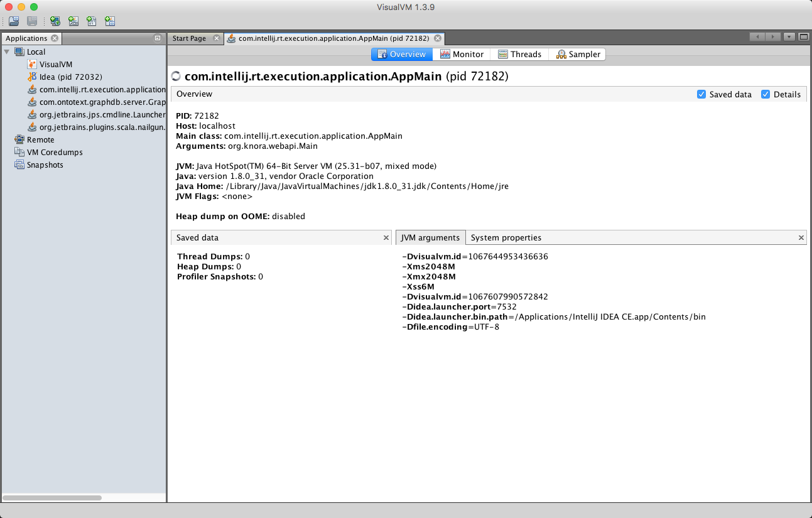Click the Add Remote Host toolbar icon
The image size is (812, 518).
pos(55,21)
